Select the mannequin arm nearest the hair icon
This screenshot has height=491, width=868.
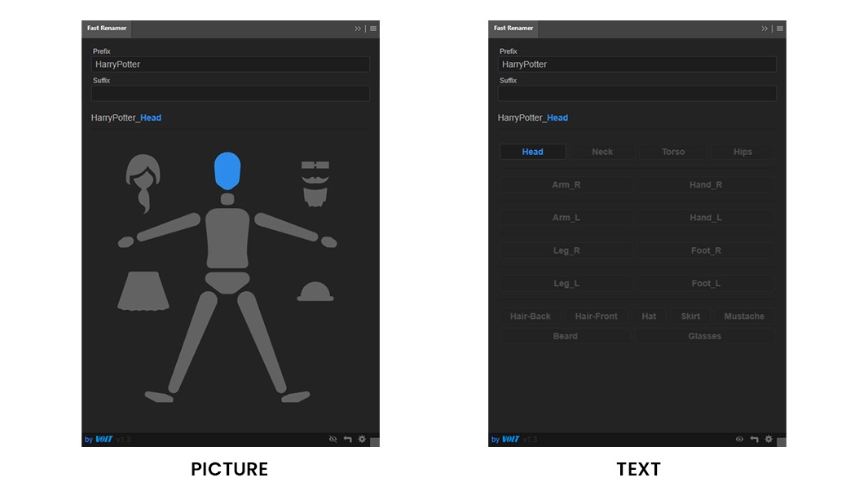[x=168, y=227]
